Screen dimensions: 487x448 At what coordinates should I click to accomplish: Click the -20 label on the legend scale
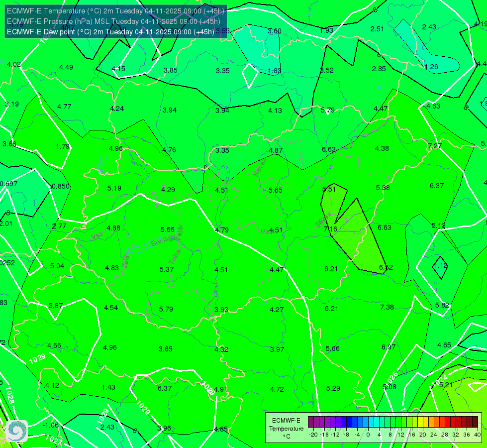[313, 435]
